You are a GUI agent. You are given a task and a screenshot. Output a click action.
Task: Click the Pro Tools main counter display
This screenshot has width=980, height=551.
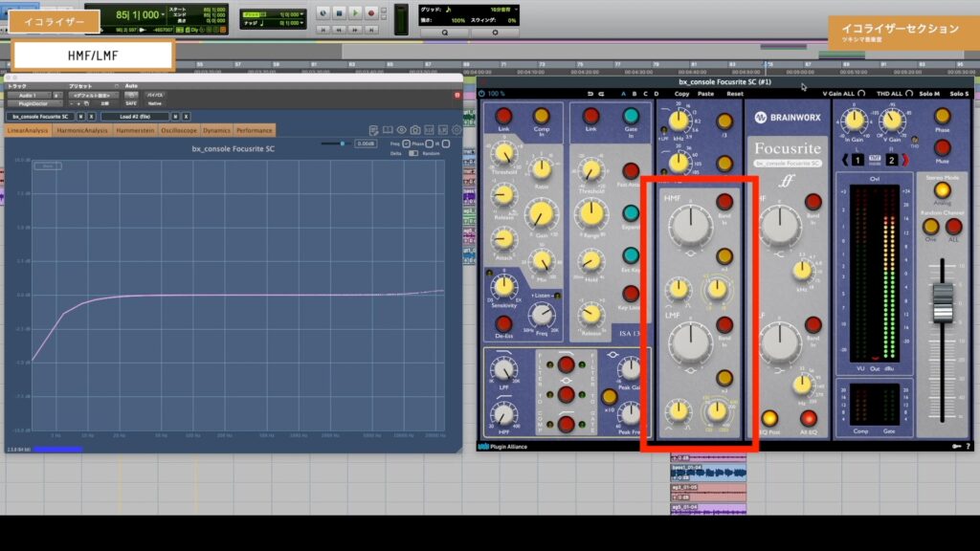tap(138, 14)
